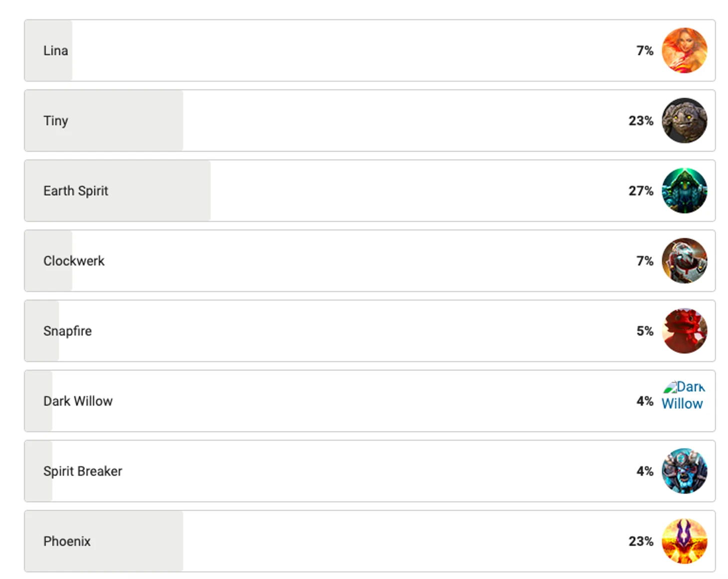Choose the Spirit Breaker option label
Viewport: 728px width, 579px height.
pyautogui.click(x=82, y=471)
